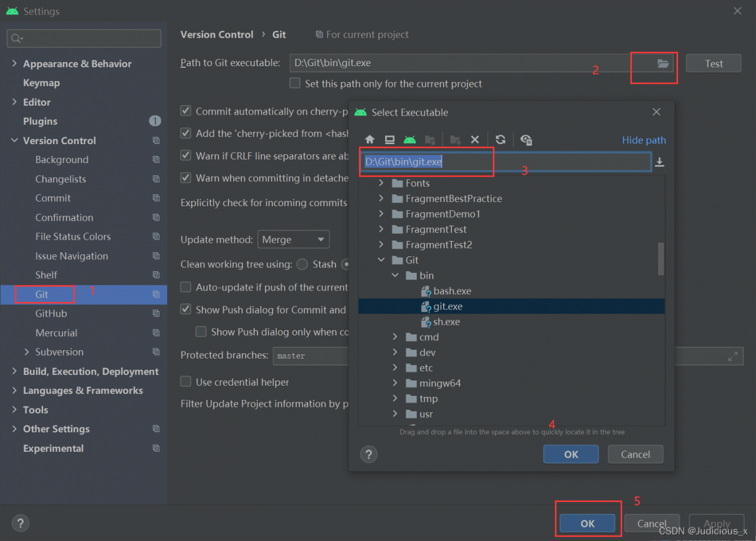Click the project-level icon beside Experimental
Image resolution: width=756 pixels, height=541 pixels.
point(156,448)
